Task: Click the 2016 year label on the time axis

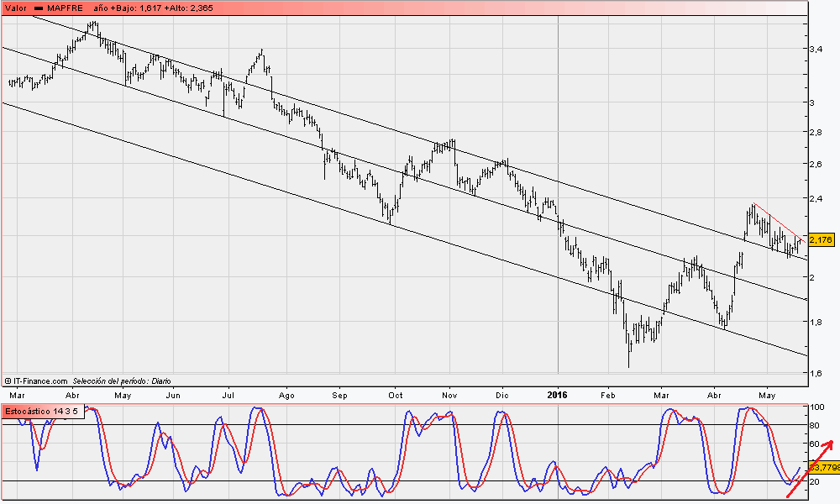Action: 558,393
